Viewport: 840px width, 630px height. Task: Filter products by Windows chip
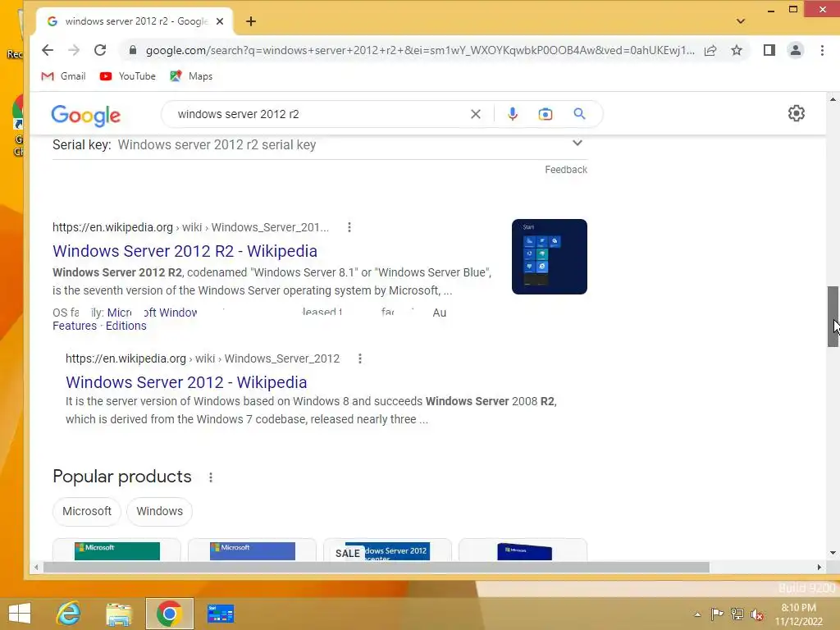tap(160, 511)
